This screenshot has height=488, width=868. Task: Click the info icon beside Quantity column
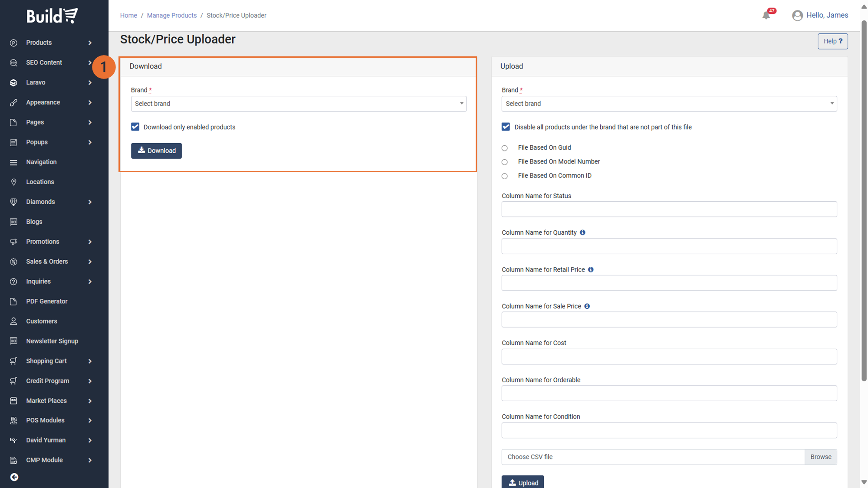pyautogui.click(x=582, y=233)
